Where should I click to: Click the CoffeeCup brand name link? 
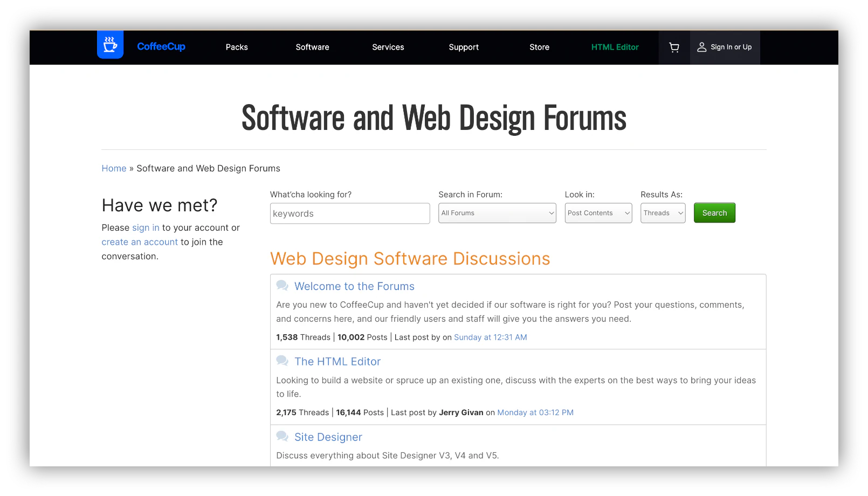(161, 47)
